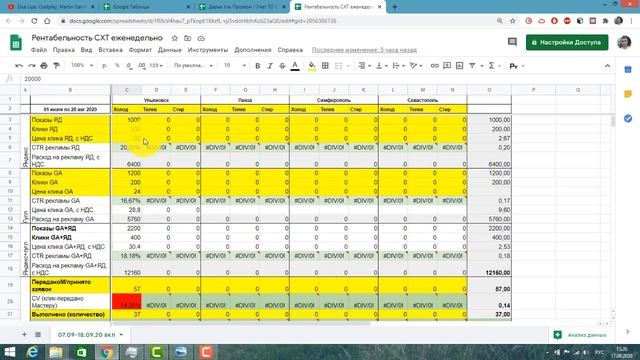
Task: Insert a chart
Action: coord(460,66)
